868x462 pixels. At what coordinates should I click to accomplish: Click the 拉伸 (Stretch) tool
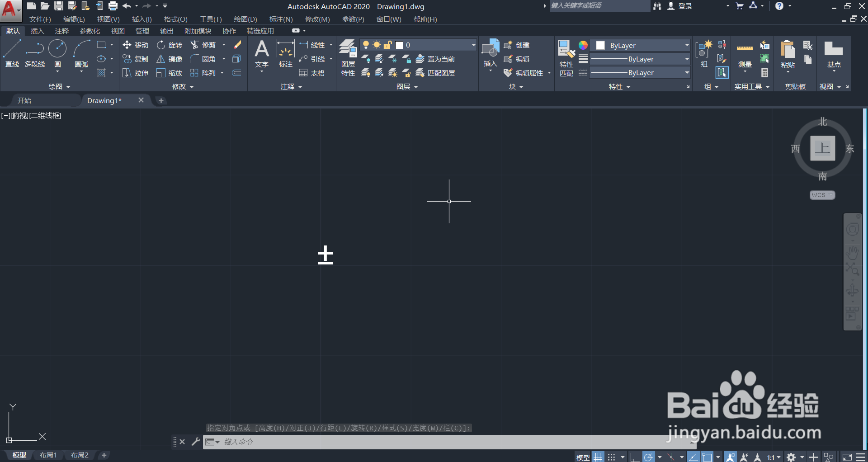[136, 73]
